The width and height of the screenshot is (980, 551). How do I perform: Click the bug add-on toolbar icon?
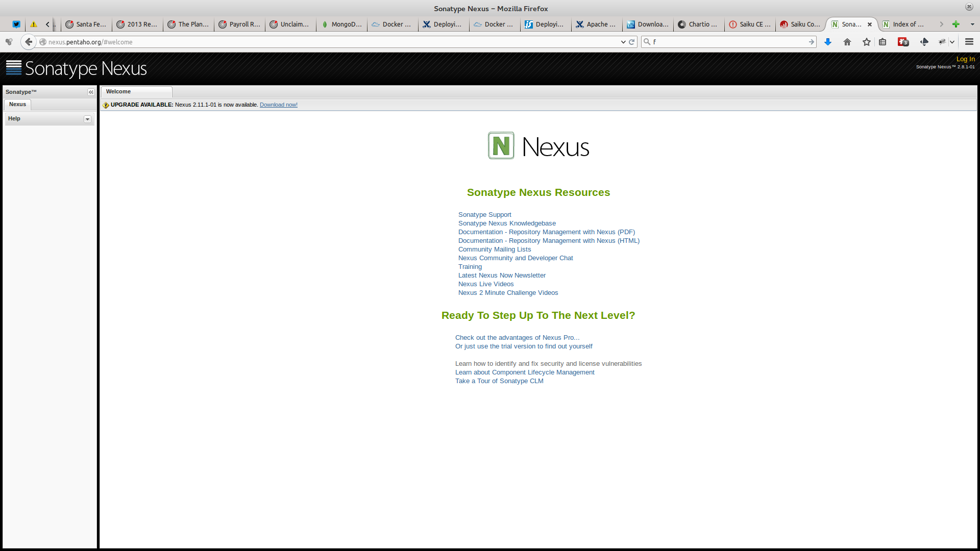pyautogui.click(x=942, y=42)
